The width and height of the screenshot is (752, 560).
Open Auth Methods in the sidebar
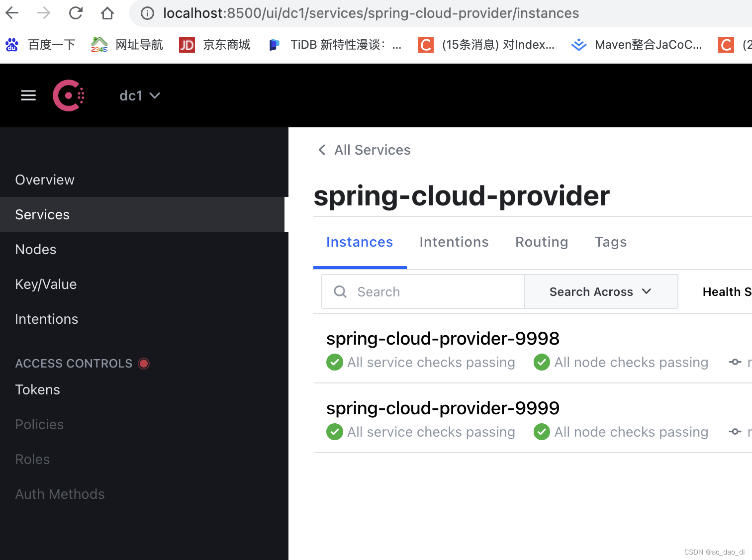tap(144, 494)
